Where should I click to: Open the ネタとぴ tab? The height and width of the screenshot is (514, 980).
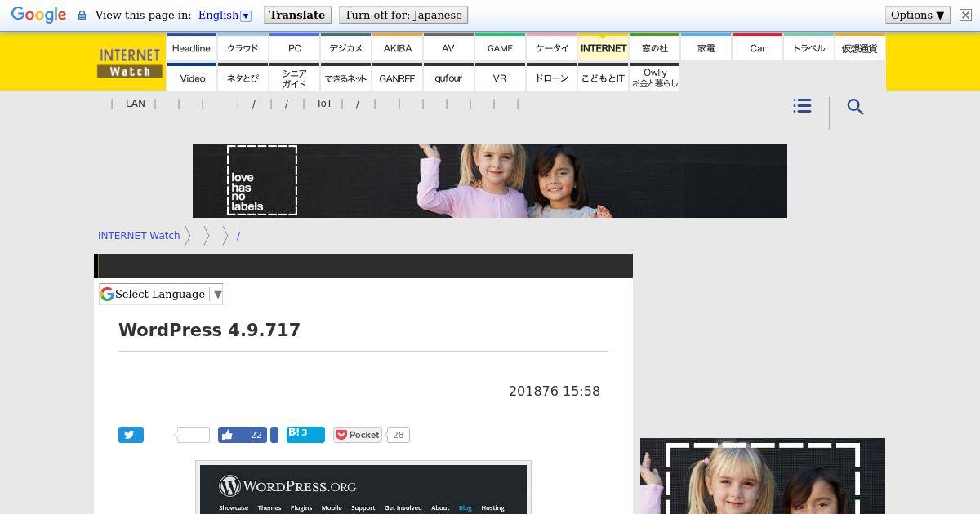(243, 78)
